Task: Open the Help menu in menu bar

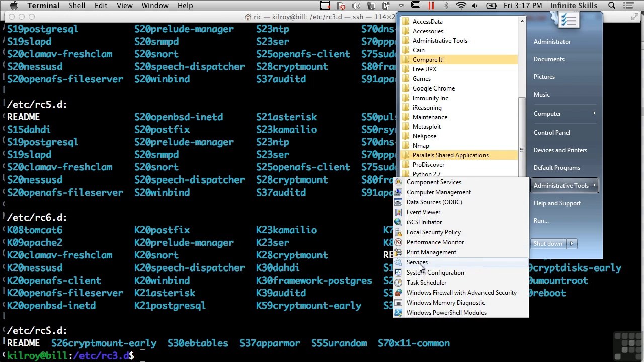Action: tap(185, 6)
